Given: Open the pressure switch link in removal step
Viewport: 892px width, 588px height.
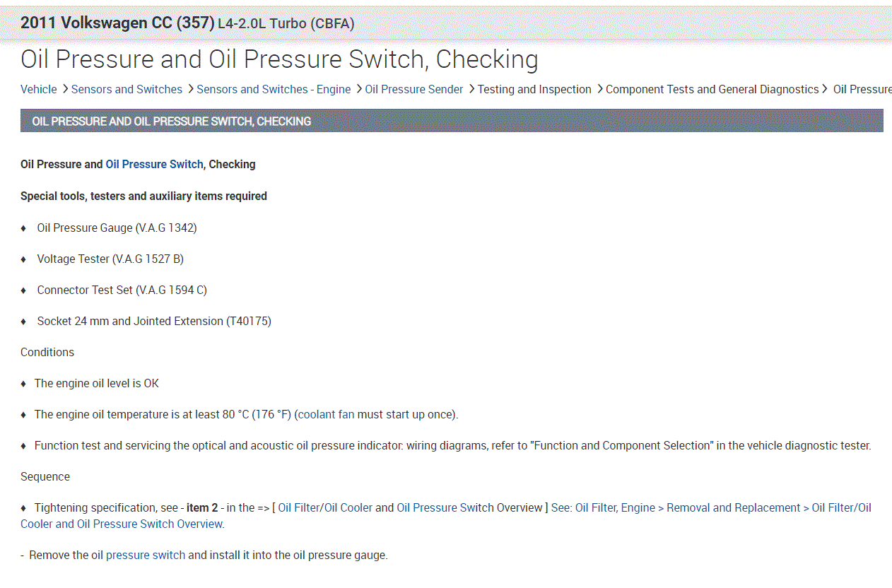Looking at the screenshot, I should (146, 555).
